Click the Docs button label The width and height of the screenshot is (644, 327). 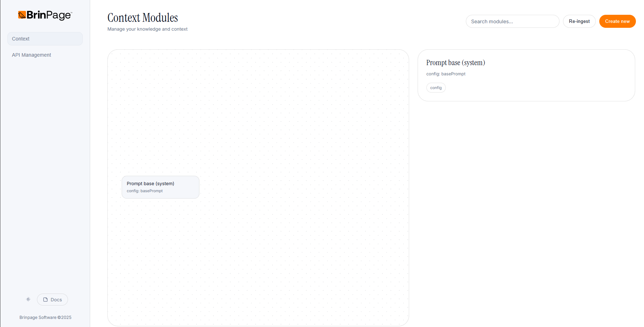coord(56,300)
